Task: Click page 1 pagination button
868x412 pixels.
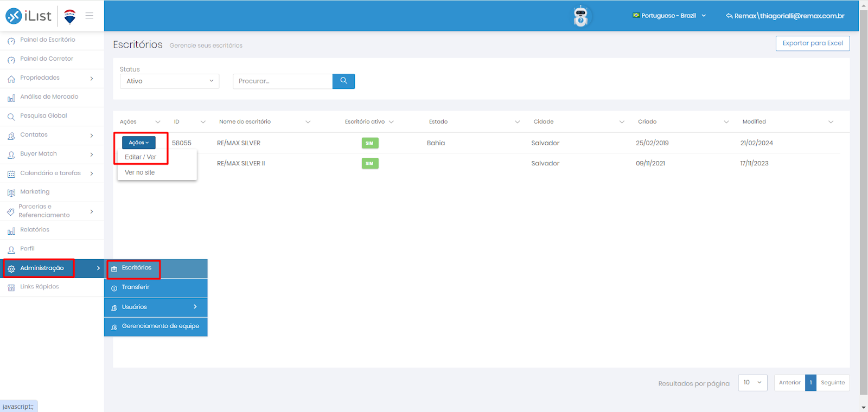Action: coord(810,383)
